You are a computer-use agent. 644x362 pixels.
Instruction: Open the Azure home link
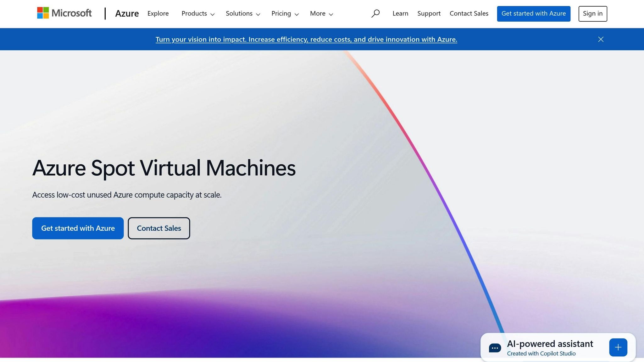pos(127,14)
